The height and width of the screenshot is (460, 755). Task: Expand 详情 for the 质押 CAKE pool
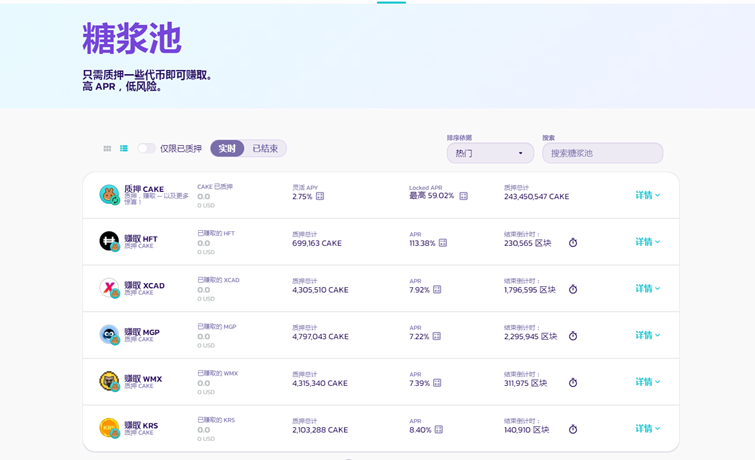pyautogui.click(x=648, y=195)
